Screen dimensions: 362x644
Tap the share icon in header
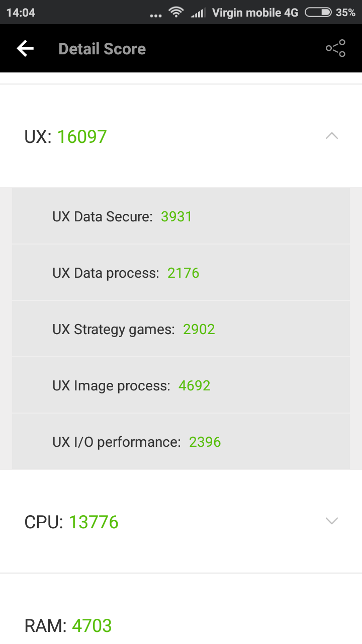(x=335, y=48)
